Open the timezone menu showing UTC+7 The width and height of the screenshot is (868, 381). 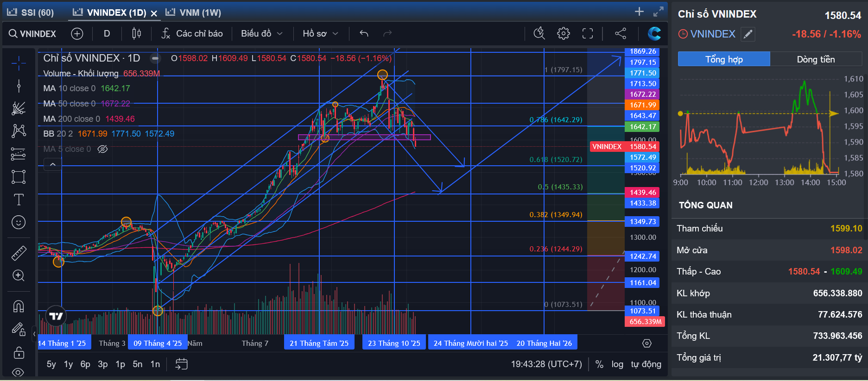(546, 364)
